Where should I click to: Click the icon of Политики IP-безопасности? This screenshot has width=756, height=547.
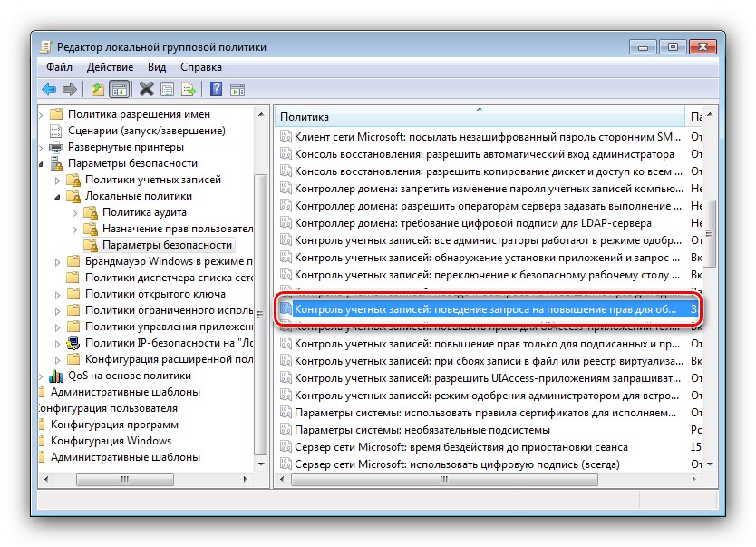tap(73, 343)
